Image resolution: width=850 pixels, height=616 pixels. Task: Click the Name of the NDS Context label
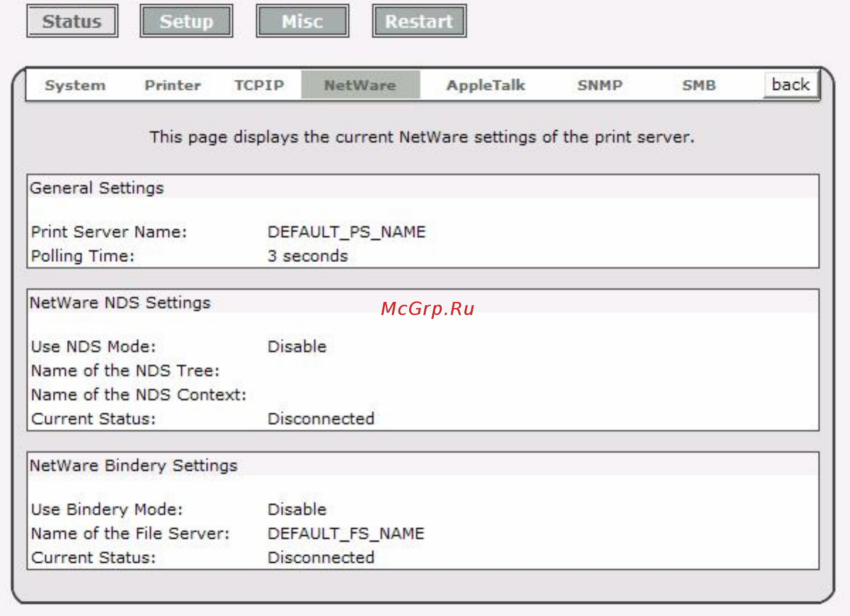[139, 395]
